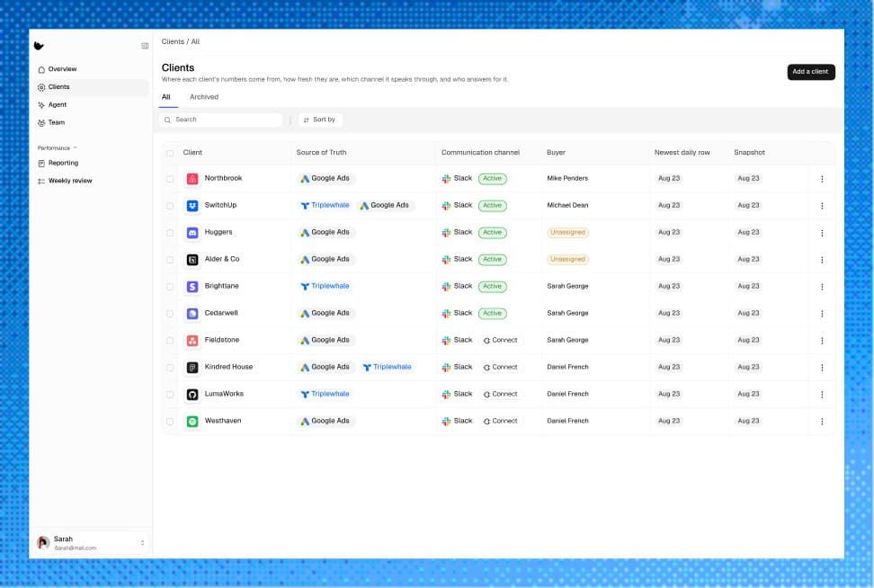Click Northbrook's Active Slack badge

point(492,179)
